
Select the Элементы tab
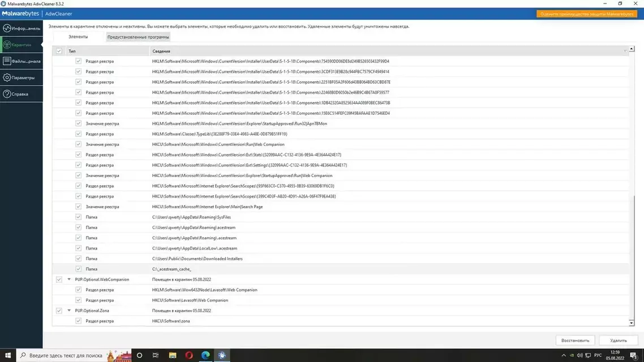[x=78, y=37]
